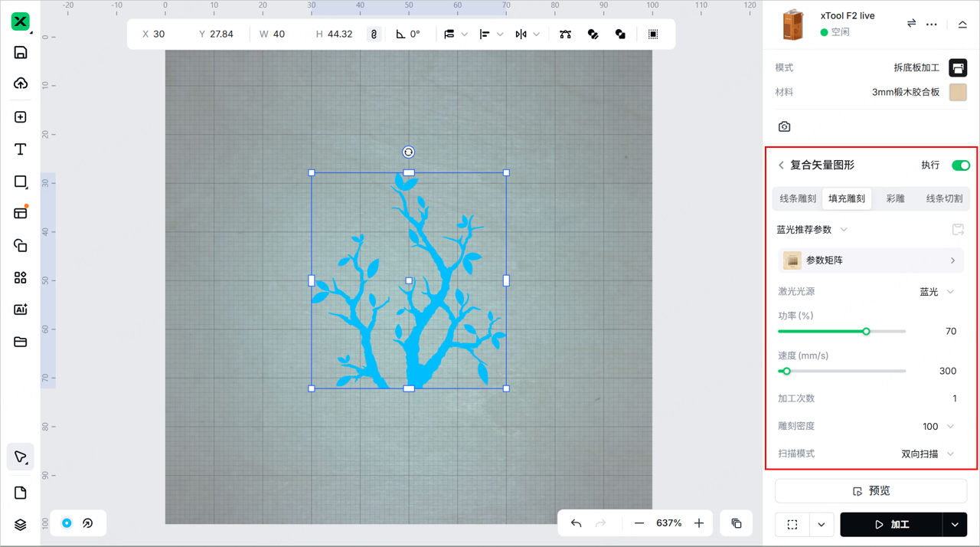The width and height of the screenshot is (980, 547).
Task: Open the AI image generator tool
Action: tap(21, 310)
